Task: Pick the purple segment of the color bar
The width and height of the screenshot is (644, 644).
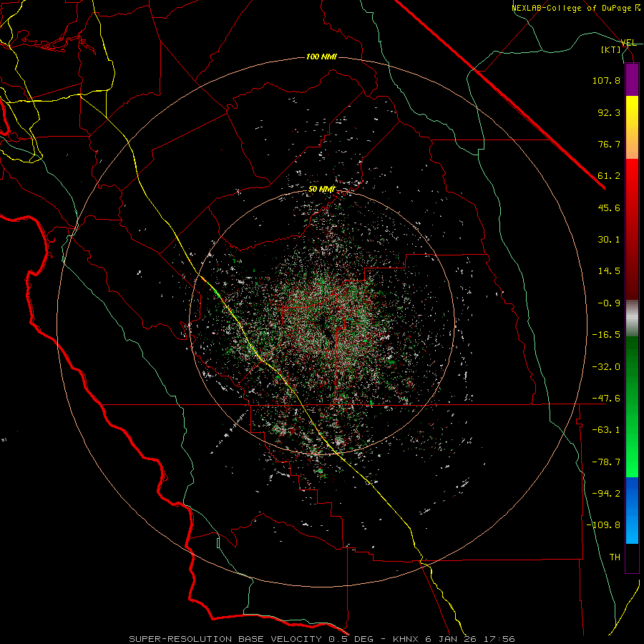Action: [x=632, y=80]
